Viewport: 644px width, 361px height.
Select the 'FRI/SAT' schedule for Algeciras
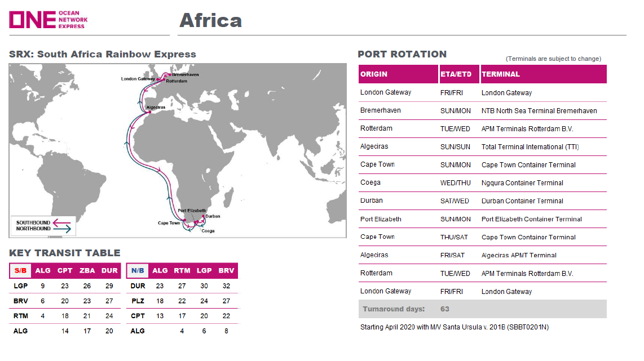[452, 255]
